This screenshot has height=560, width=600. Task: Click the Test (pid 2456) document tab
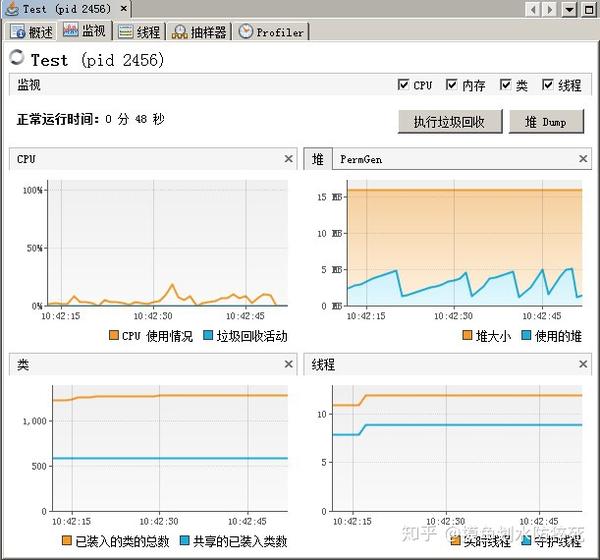[67, 9]
